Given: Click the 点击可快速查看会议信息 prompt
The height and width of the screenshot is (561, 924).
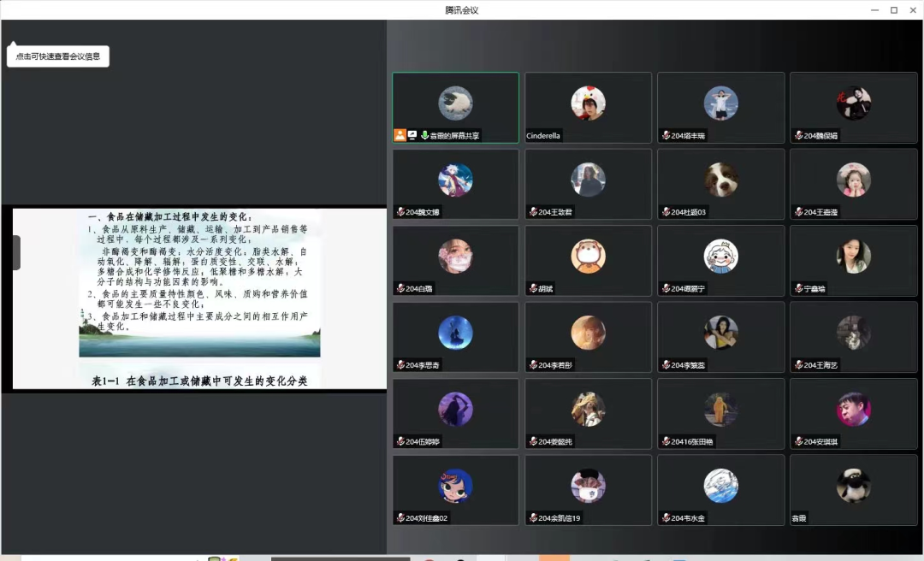Looking at the screenshot, I should tap(57, 56).
